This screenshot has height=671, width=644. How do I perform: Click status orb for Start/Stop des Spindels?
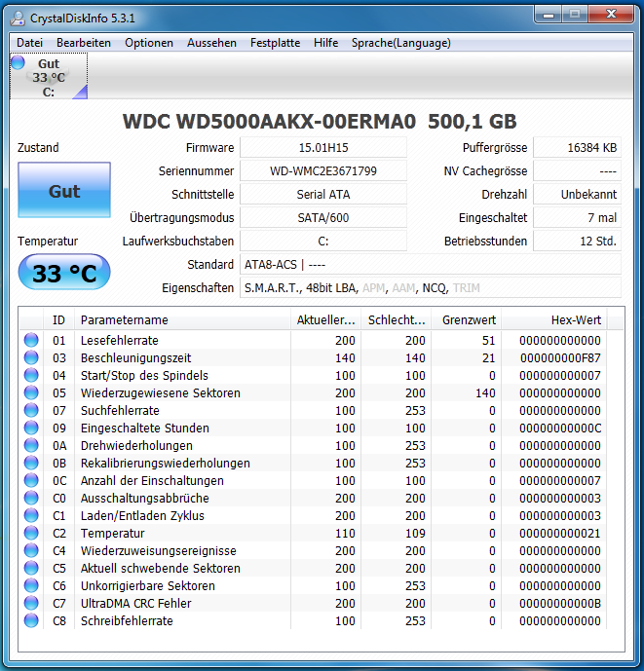tap(31, 375)
